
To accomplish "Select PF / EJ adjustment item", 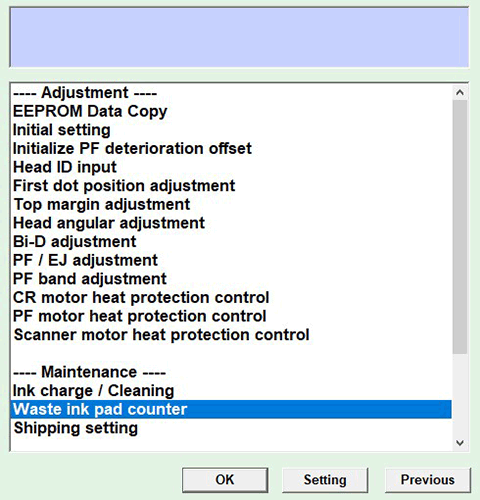I will 85,260.
